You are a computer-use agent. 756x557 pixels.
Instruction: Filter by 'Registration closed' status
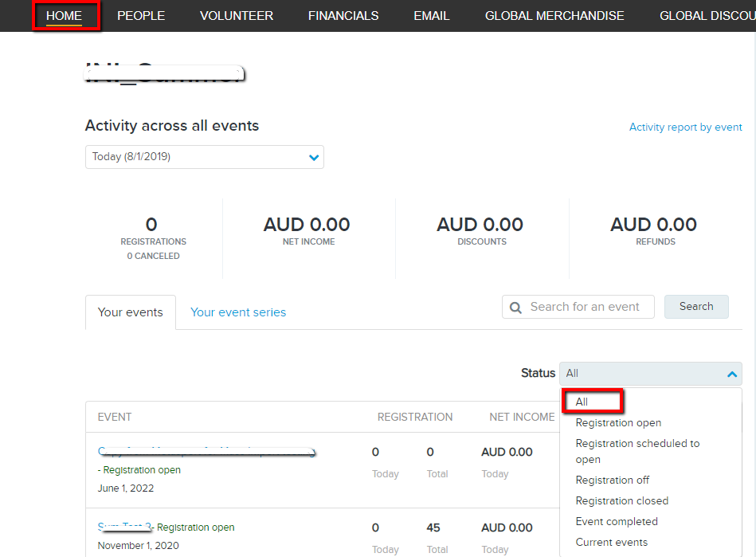pos(621,500)
